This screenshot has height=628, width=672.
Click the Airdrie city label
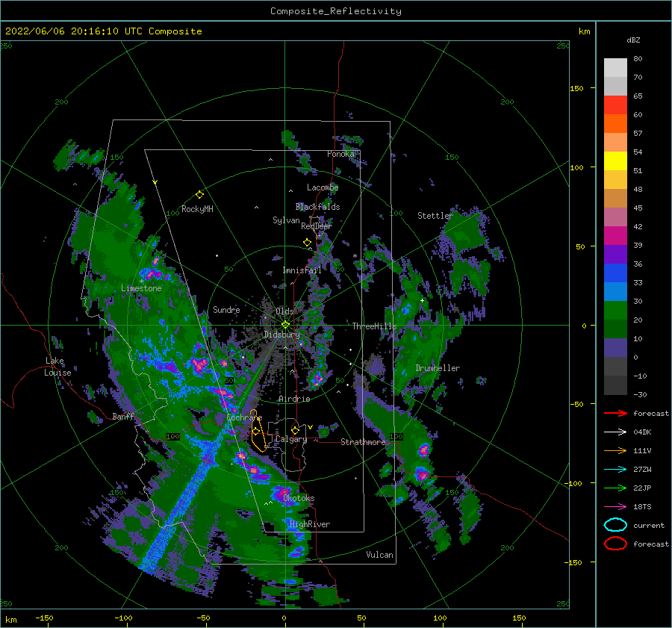[294, 399]
